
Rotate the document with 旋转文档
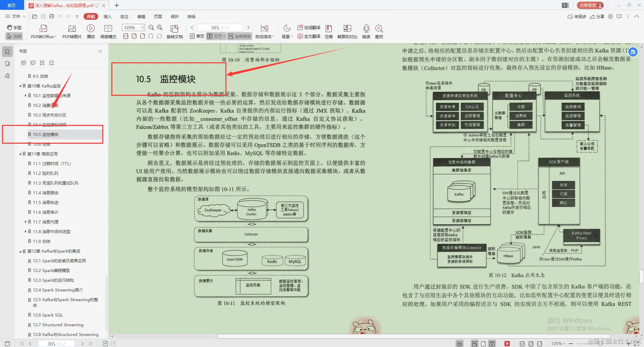point(174,31)
